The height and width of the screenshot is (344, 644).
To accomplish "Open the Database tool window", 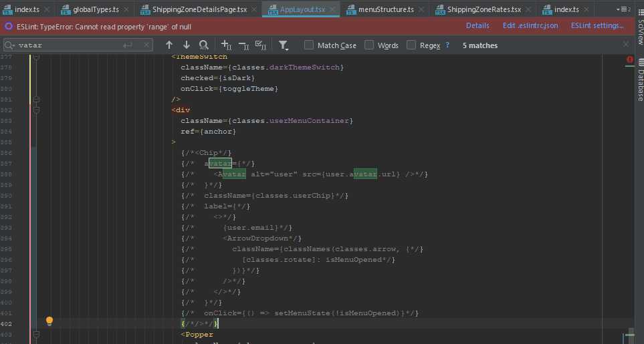I will (640, 81).
